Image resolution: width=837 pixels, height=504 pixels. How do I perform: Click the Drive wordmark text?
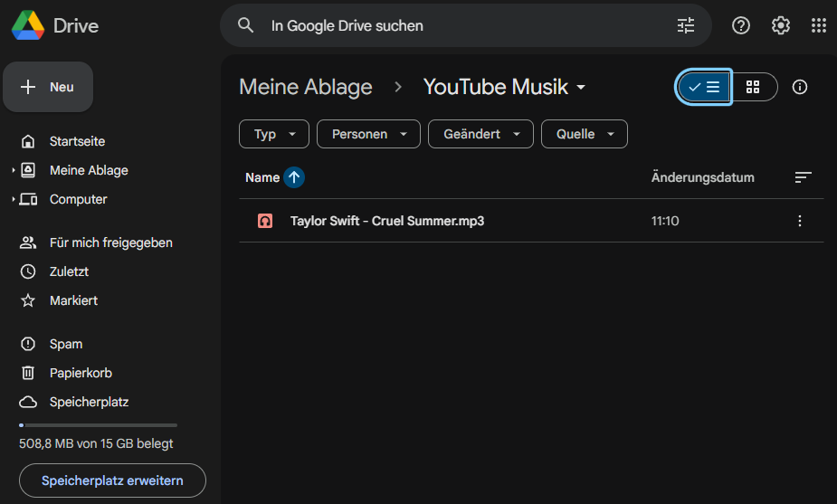click(x=76, y=25)
